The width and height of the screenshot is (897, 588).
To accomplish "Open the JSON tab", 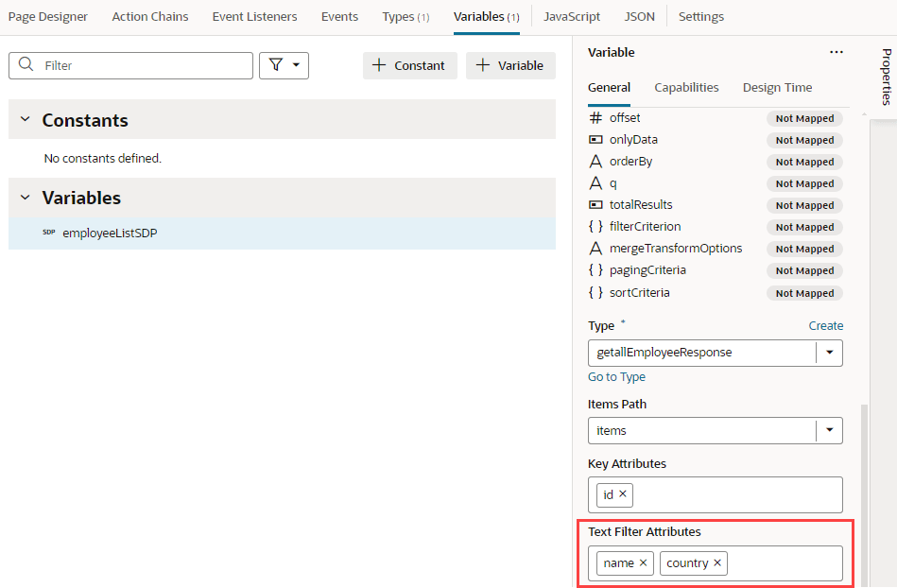I will click(x=640, y=17).
